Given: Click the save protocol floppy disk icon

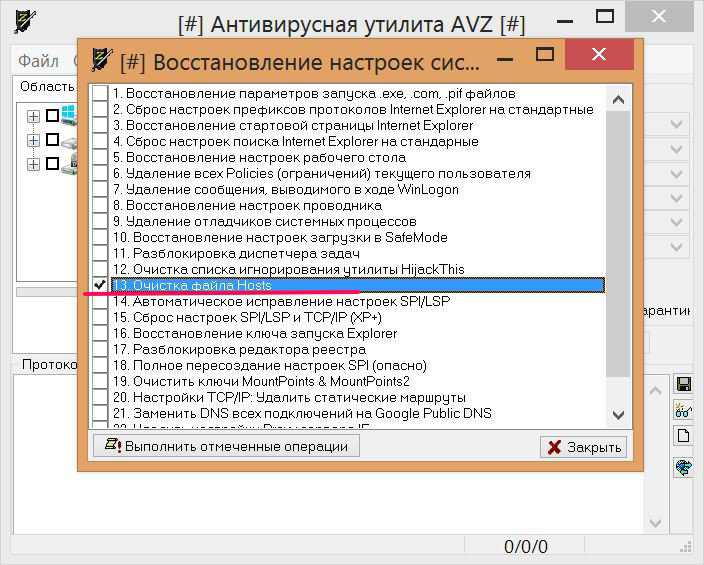Looking at the screenshot, I should (x=683, y=384).
